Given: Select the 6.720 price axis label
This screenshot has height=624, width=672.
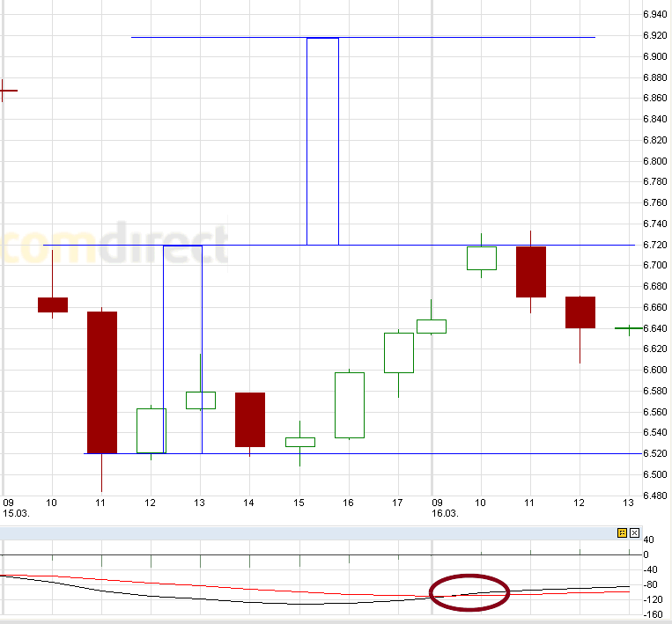Looking at the screenshot, I should click(655, 245).
